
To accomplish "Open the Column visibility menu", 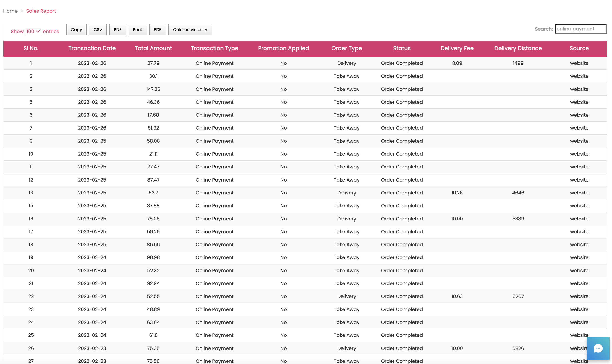I will pyautogui.click(x=190, y=29).
